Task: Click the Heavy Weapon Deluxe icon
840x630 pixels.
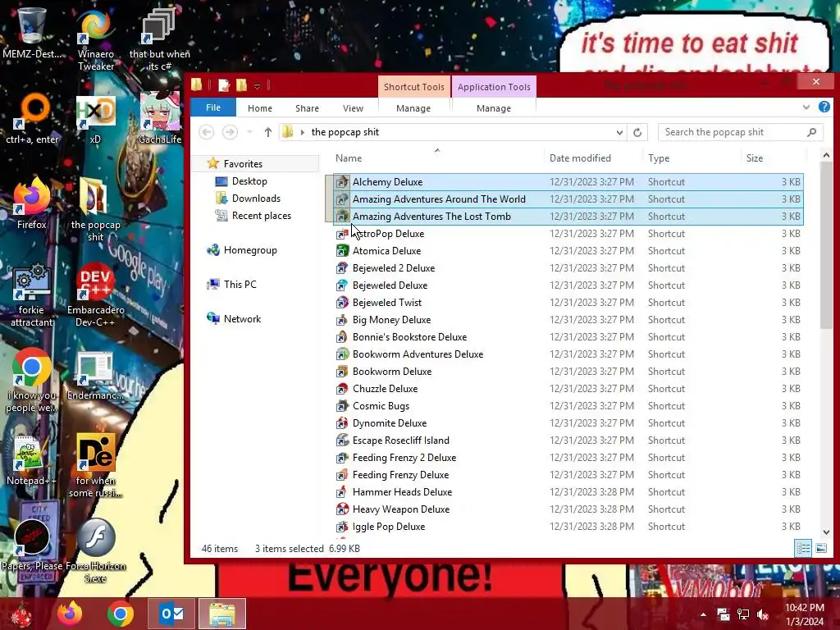Action: [x=342, y=509]
